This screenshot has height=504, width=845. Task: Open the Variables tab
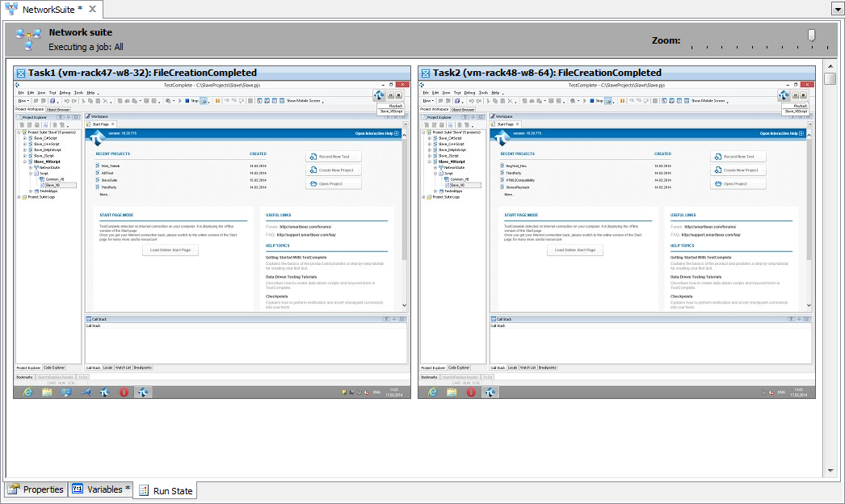(x=101, y=489)
